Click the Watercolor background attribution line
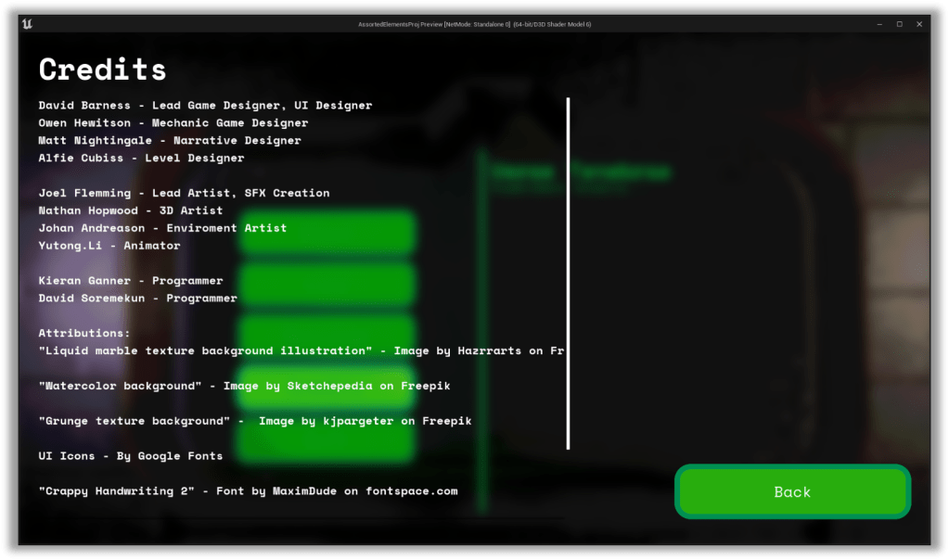This screenshot has width=949, height=560. [x=244, y=386]
